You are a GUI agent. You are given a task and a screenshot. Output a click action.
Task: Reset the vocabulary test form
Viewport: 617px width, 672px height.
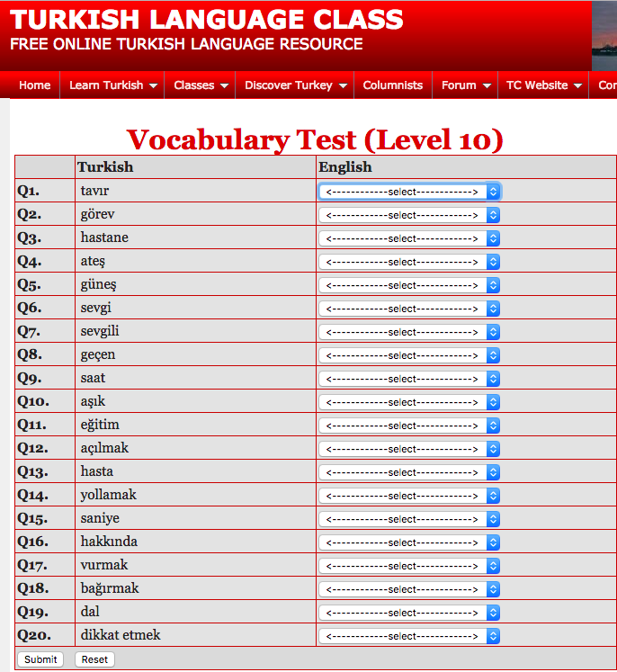click(94, 659)
